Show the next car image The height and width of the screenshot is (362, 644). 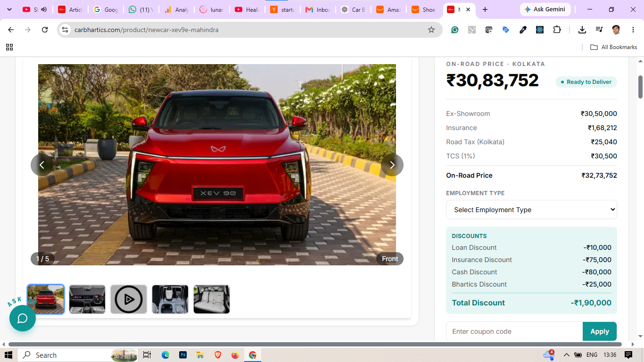tap(392, 165)
